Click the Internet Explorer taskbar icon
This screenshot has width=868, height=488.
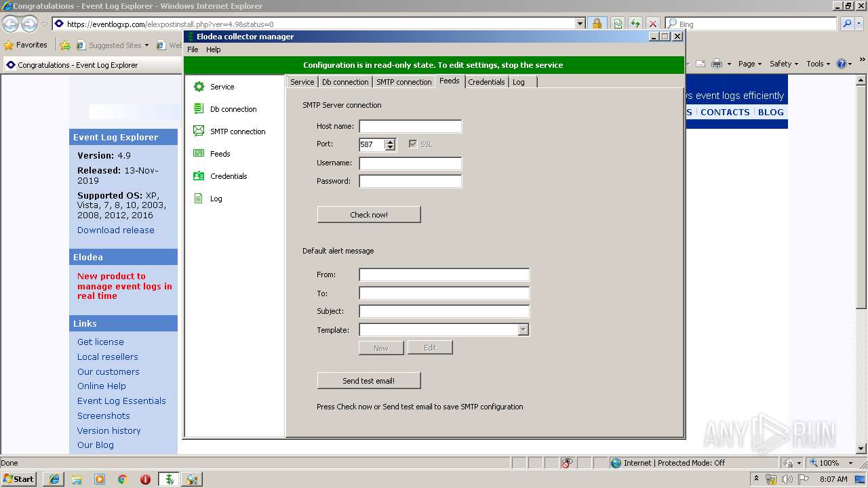click(x=54, y=479)
